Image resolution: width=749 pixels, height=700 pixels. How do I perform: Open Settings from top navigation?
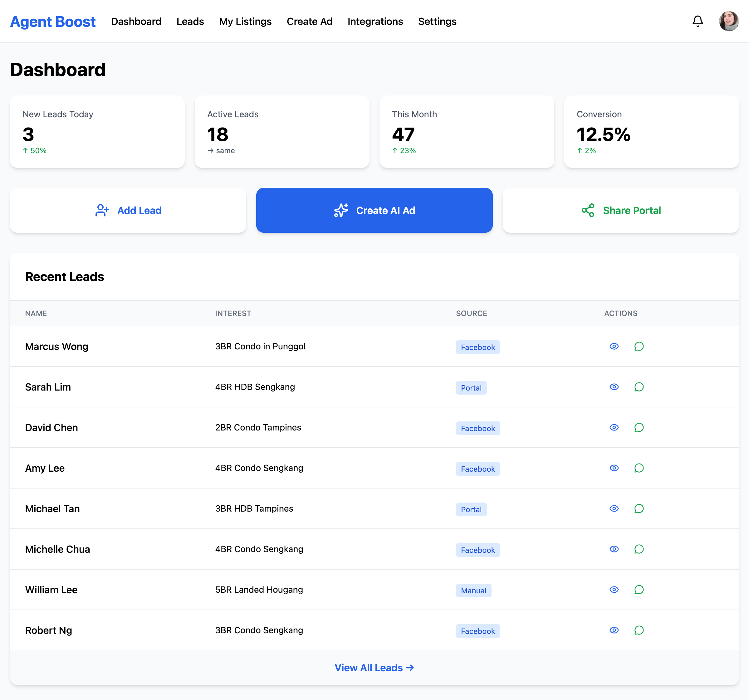437,22
